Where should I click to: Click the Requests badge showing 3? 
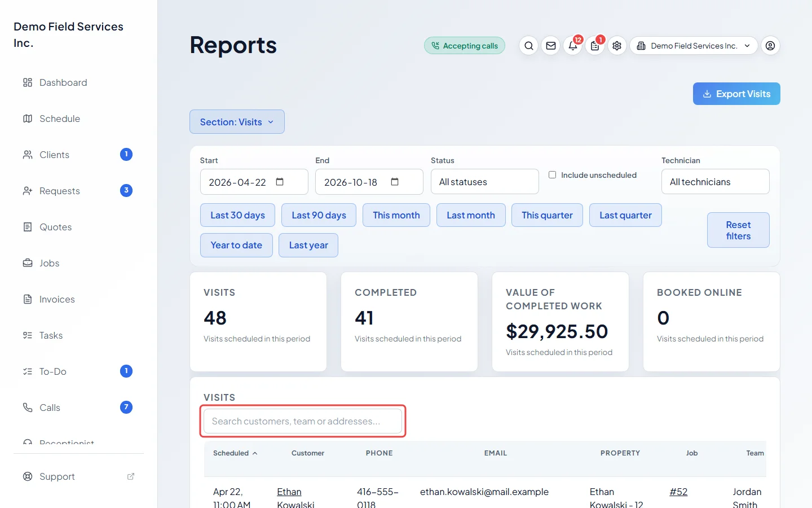click(x=126, y=190)
